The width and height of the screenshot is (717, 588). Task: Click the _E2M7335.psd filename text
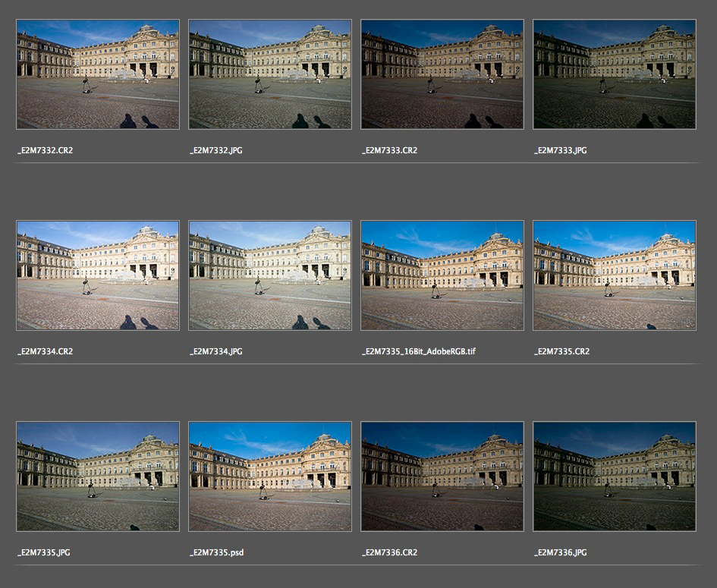pyautogui.click(x=216, y=552)
